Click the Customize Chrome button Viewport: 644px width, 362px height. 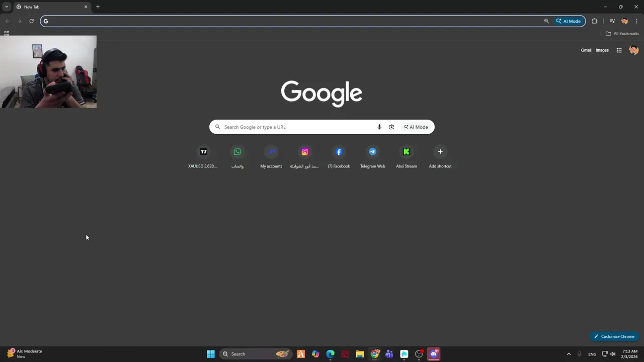614,336
